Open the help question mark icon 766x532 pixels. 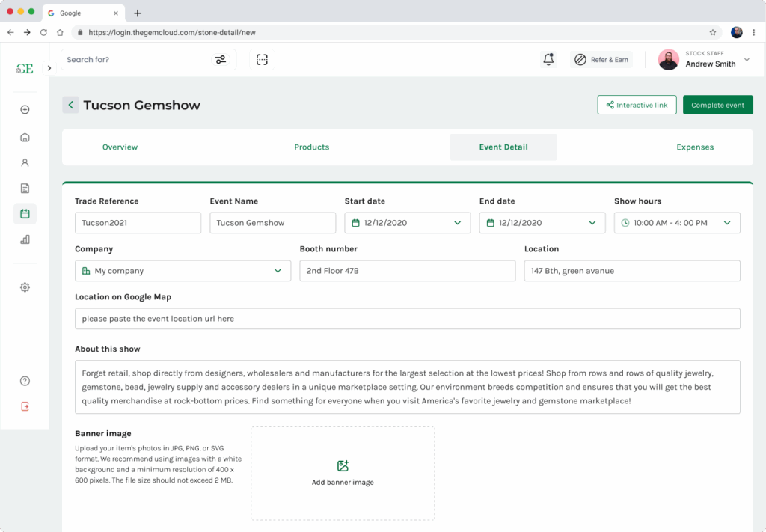pyautogui.click(x=25, y=381)
